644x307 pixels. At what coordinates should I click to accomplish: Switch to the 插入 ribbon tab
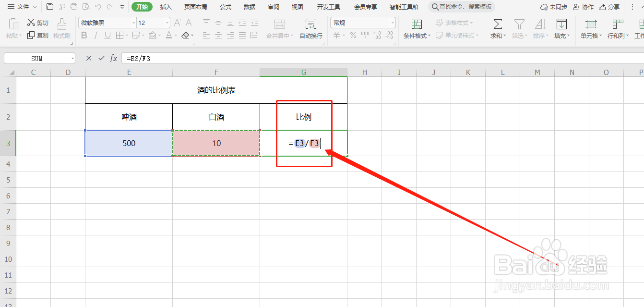[x=166, y=7]
